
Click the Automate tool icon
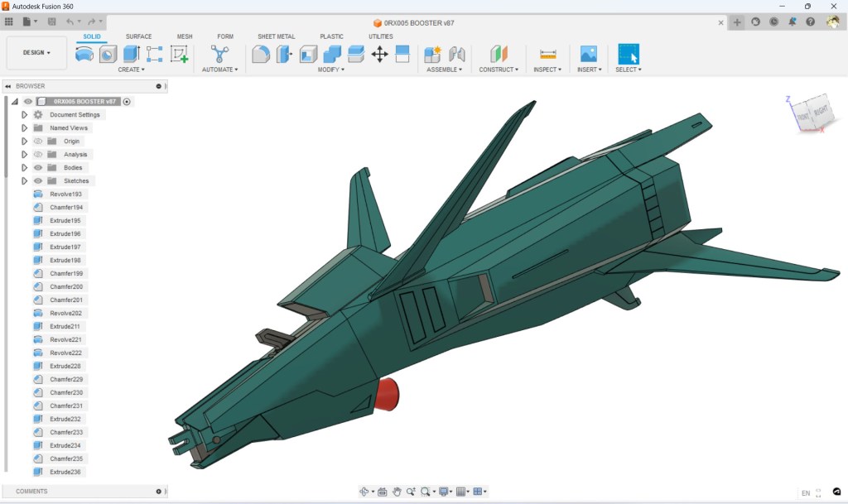point(219,55)
